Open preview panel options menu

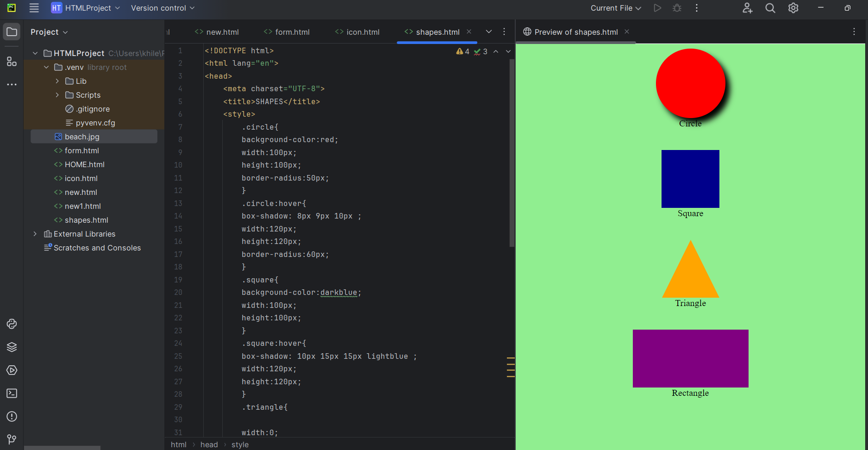(854, 31)
